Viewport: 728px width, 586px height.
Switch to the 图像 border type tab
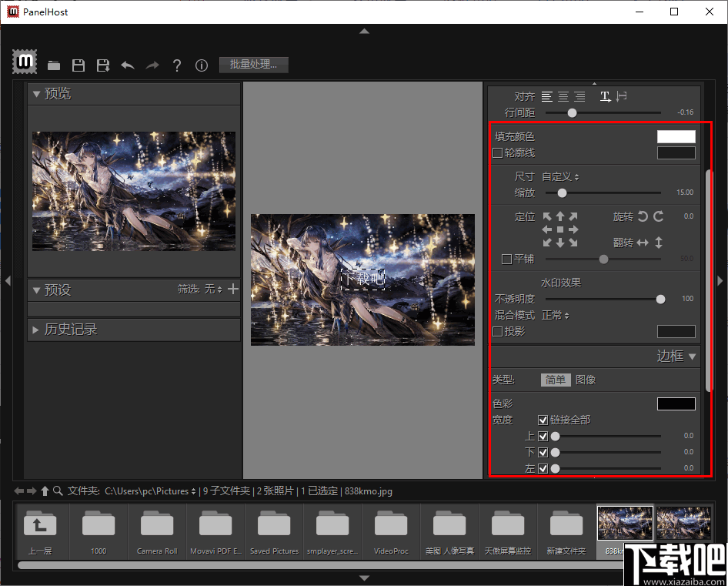point(585,380)
